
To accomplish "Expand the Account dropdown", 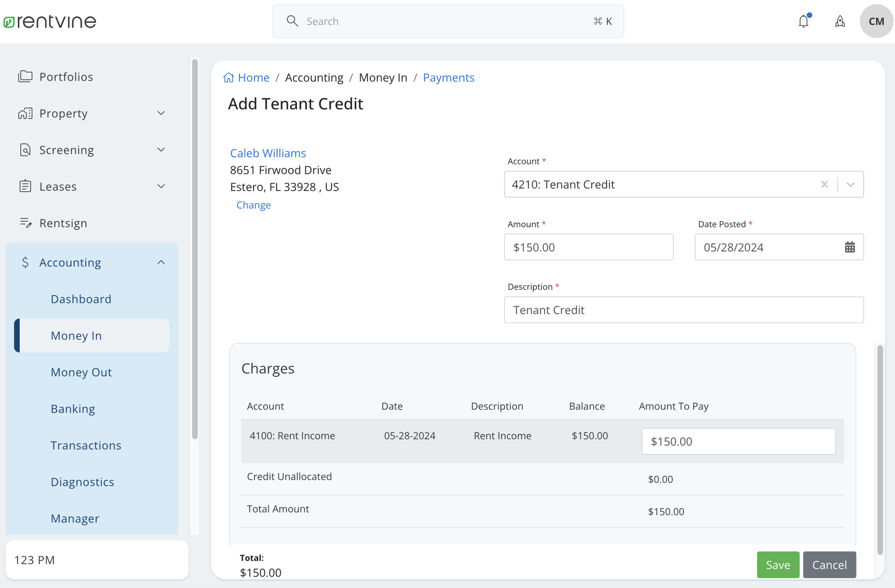I will (851, 184).
